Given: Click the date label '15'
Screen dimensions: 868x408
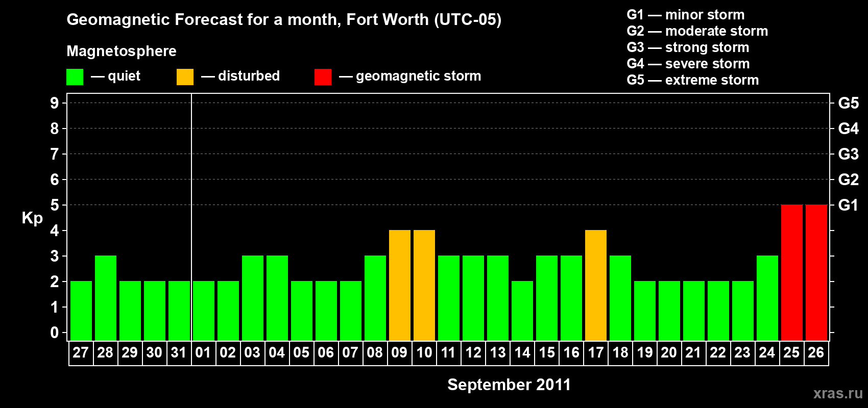Looking at the screenshot, I should (546, 352).
